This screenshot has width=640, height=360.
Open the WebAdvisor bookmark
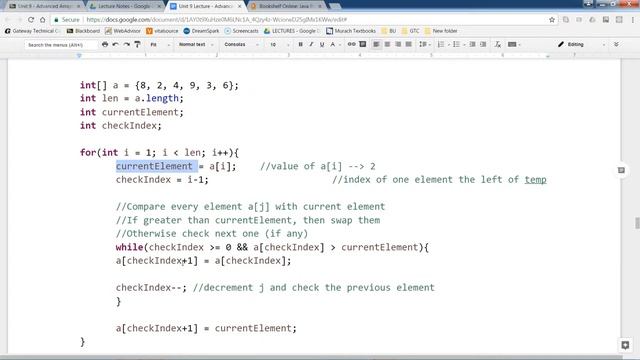pos(123,31)
